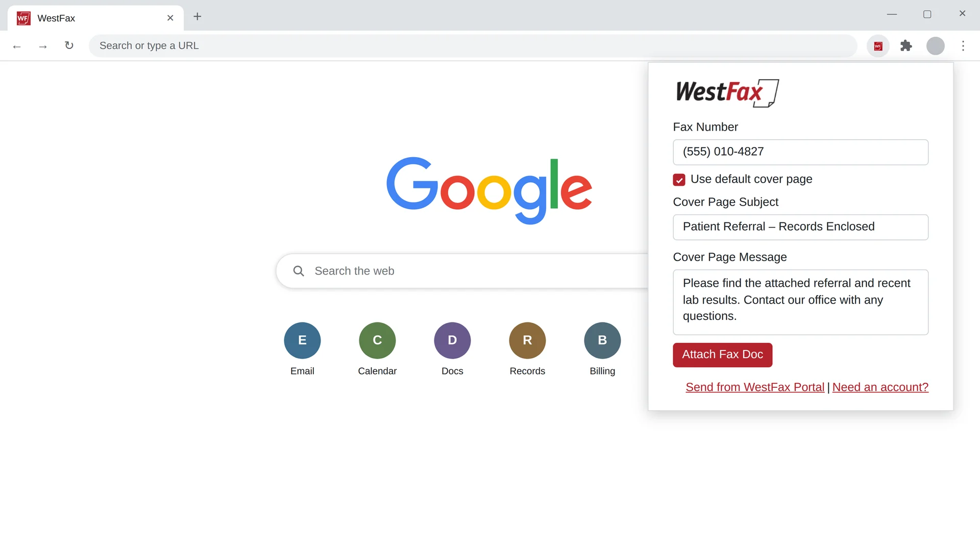The width and height of the screenshot is (980, 551).
Task: Click the address bar URL field
Action: pyautogui.click(x=473, y=46)
